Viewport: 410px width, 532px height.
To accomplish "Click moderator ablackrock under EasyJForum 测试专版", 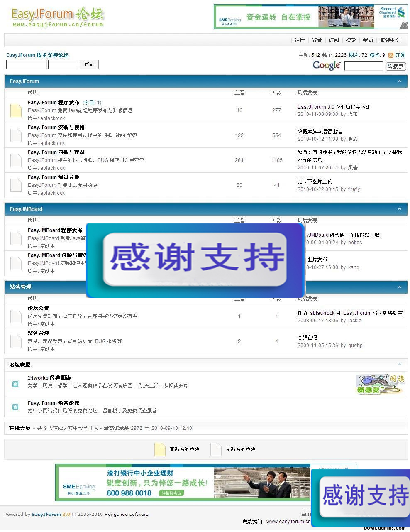I will [x=53, y=193].
